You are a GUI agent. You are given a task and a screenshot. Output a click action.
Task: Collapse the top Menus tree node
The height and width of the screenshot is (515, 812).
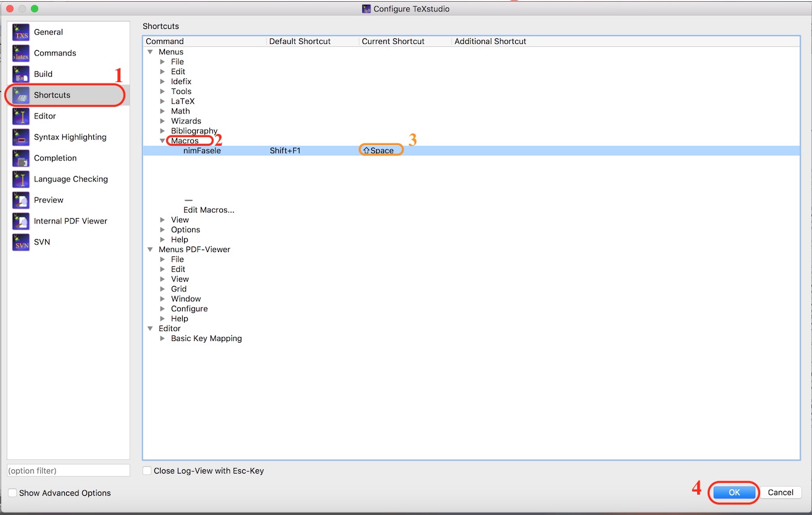click(x=151, y=52)
